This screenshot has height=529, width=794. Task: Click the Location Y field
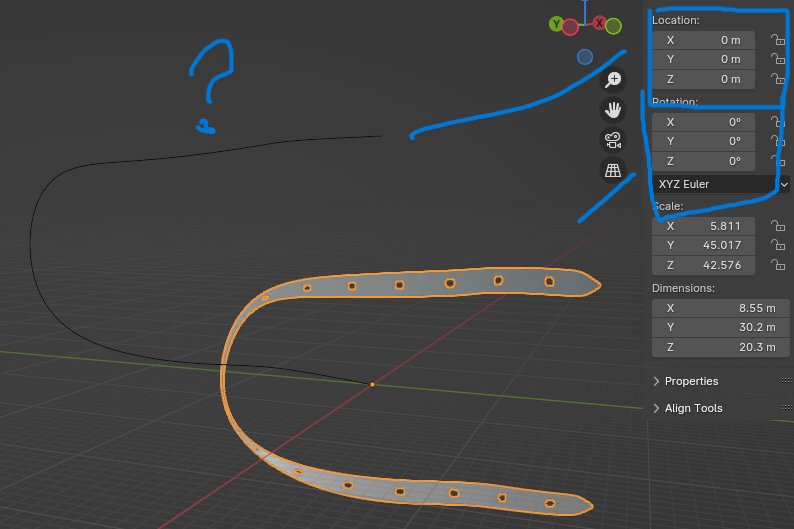[x=703, y=59]
